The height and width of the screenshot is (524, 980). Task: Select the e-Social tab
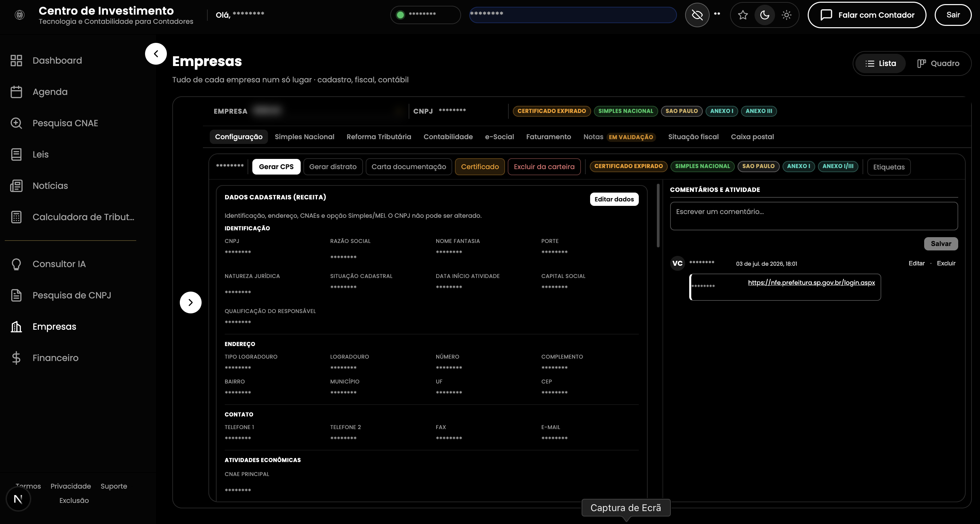click(499, 136)
